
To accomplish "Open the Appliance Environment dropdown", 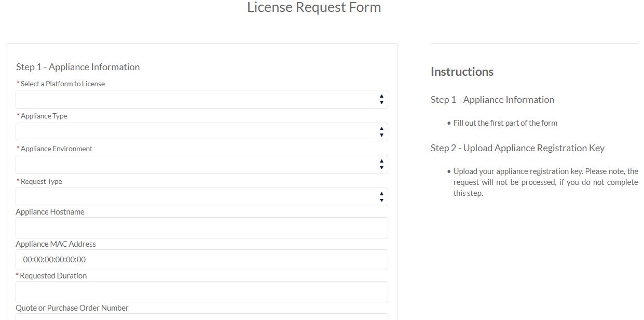I will (x=202, y=164).
